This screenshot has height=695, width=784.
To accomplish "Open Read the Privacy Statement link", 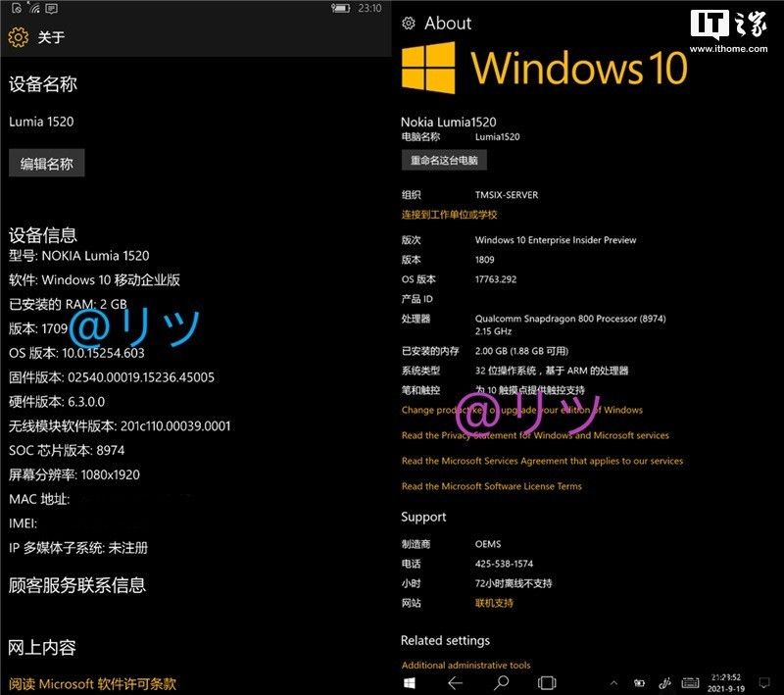I will (x=535, y=435).
